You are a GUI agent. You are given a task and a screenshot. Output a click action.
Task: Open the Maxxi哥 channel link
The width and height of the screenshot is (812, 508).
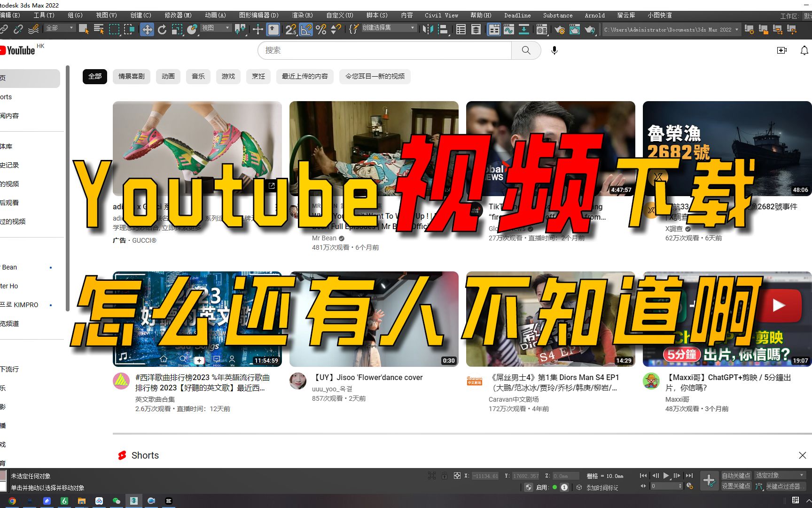[x=677, y=399]
